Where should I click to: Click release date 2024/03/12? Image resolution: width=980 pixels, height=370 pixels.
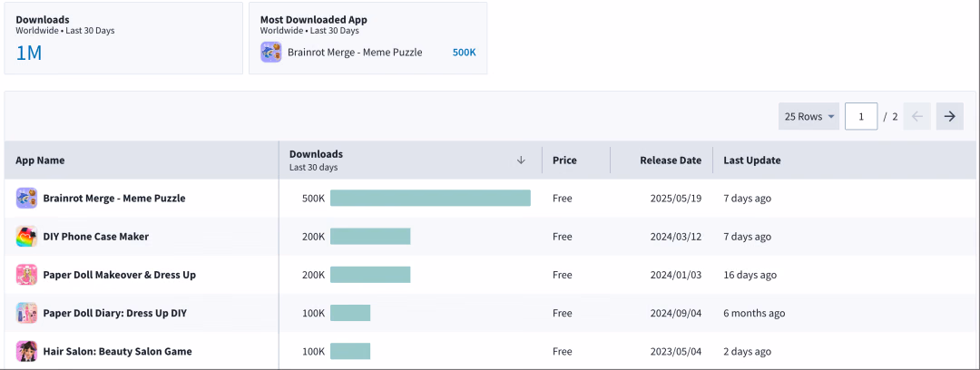(676, 237)
